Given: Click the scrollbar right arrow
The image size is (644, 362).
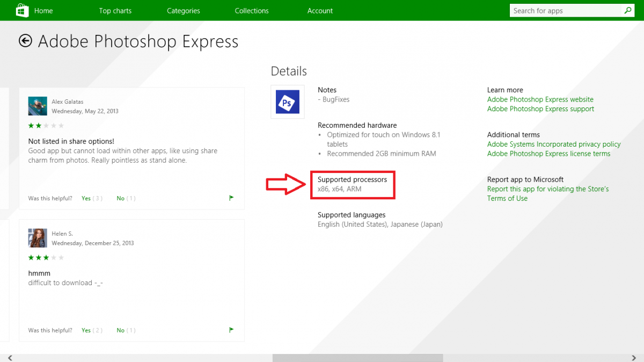Looking at the screenshot, I should click(x=634, y=358).
